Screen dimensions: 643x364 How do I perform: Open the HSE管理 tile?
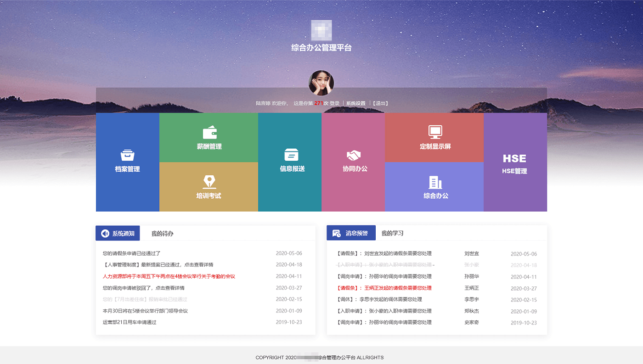[514, 162]
